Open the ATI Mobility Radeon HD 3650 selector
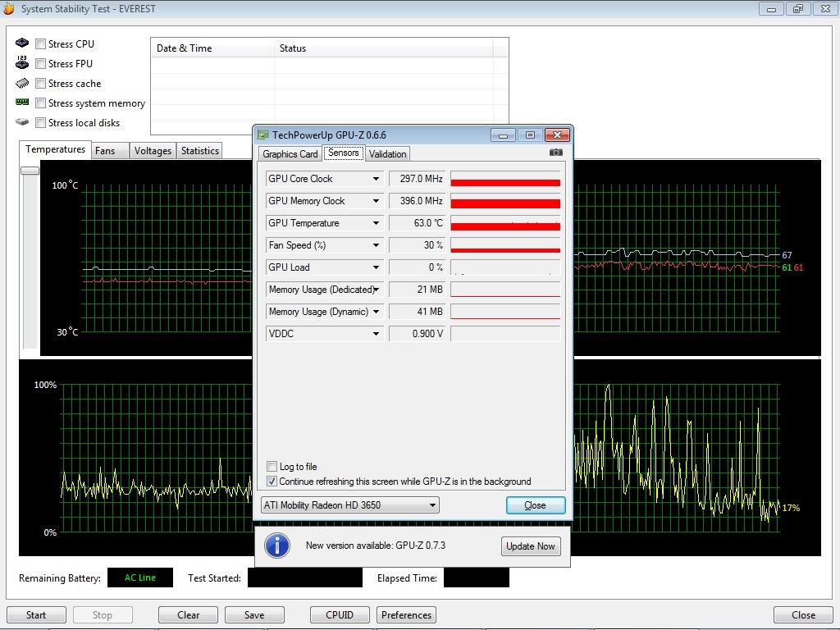This screenshot has height=630, width=840. click(349, 505)
